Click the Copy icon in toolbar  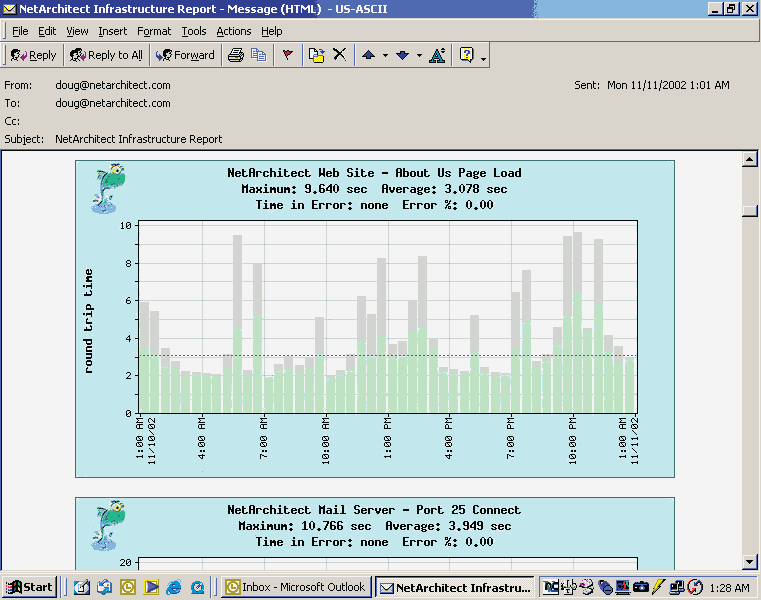coord(258,55)
